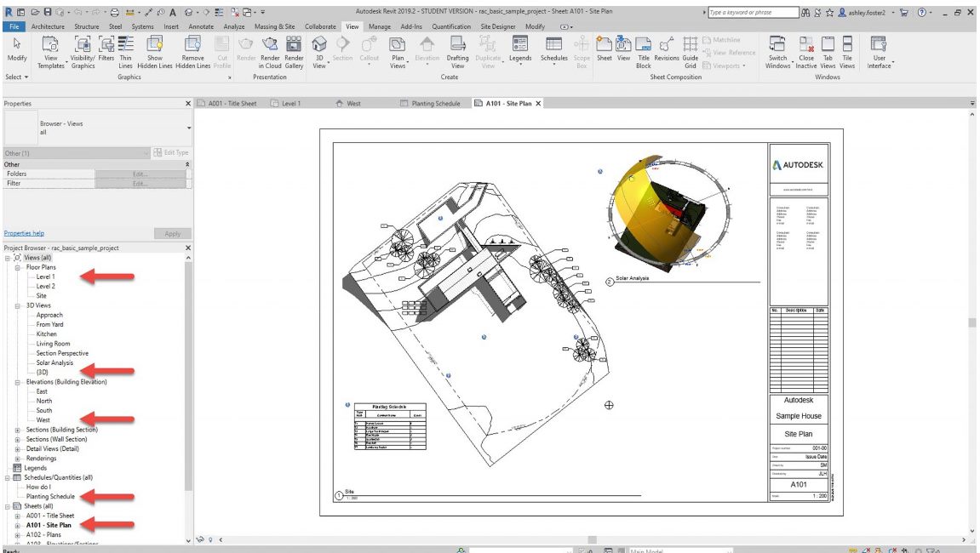The width and height of the screenshot is (980, 553).
Task: Open the Revisions tool
Action: click(667, 48)
